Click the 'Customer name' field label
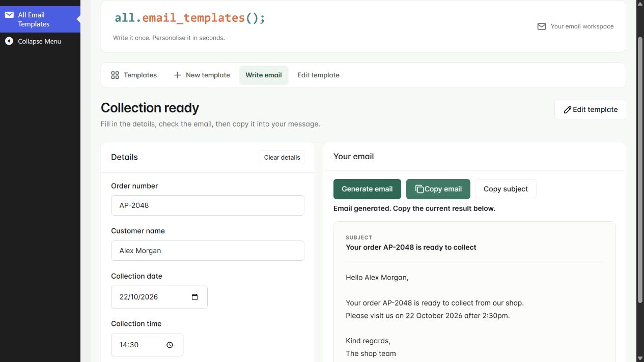644x362 pixels. 138,231
